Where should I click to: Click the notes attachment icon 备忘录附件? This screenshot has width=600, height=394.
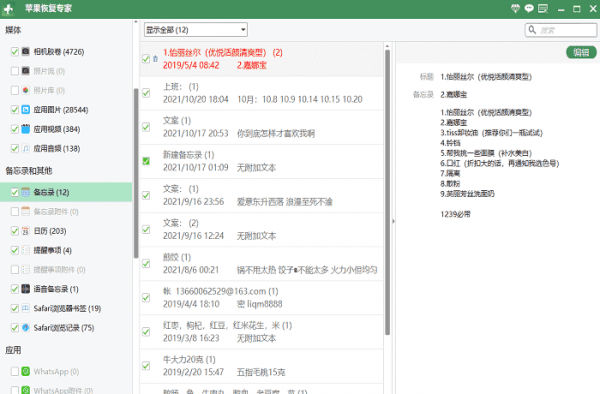[25, 211]
